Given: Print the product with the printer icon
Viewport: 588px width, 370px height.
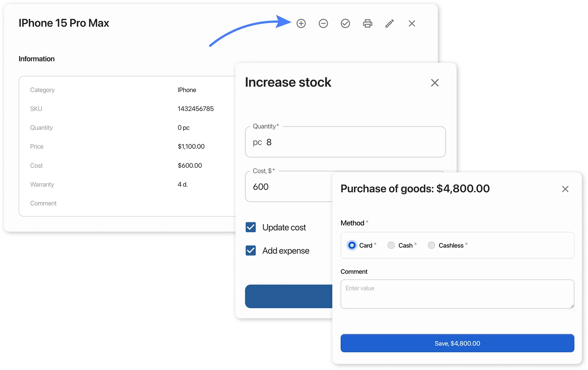Looking at the screenshot, I should (x=368, y=24).
